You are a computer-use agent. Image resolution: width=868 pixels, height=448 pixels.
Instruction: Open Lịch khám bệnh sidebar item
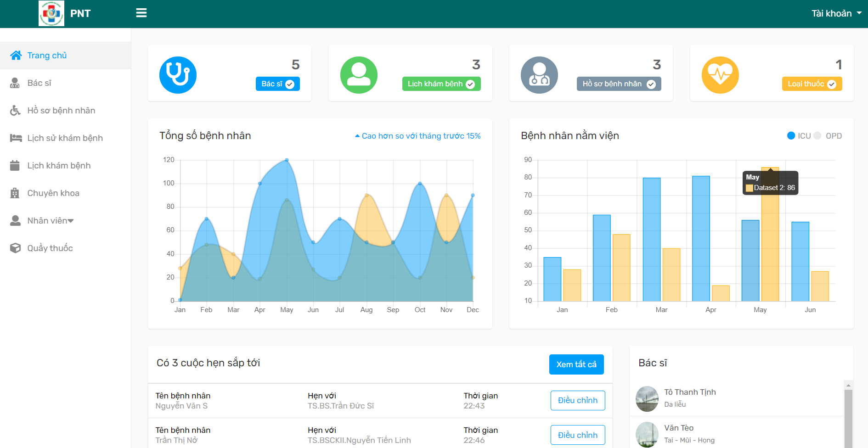tap(66, 166)
